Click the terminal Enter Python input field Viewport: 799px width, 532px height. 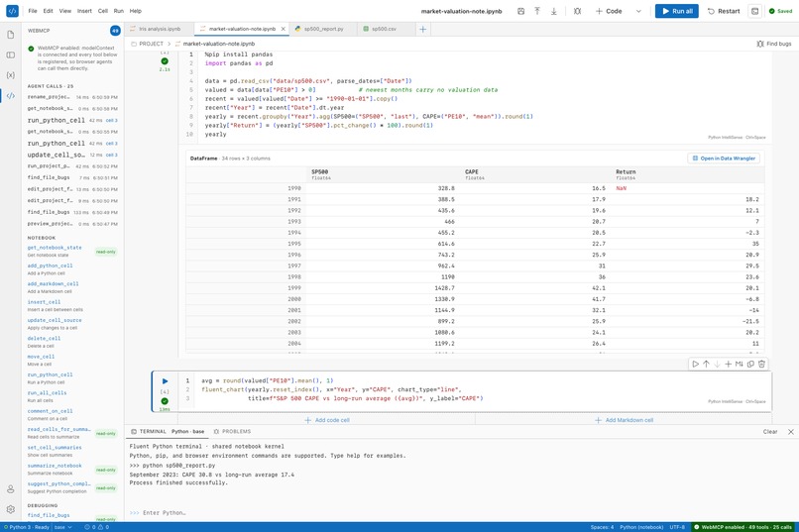459,512
